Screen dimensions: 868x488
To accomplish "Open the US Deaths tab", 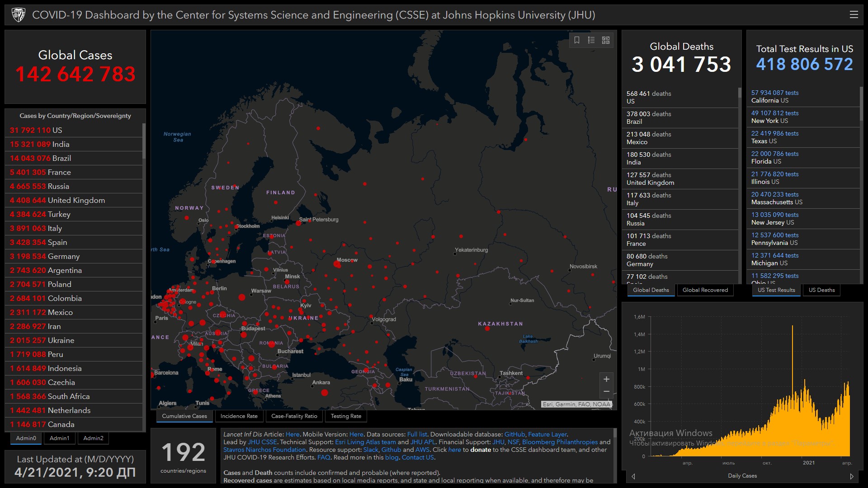I will click(821, 290).
